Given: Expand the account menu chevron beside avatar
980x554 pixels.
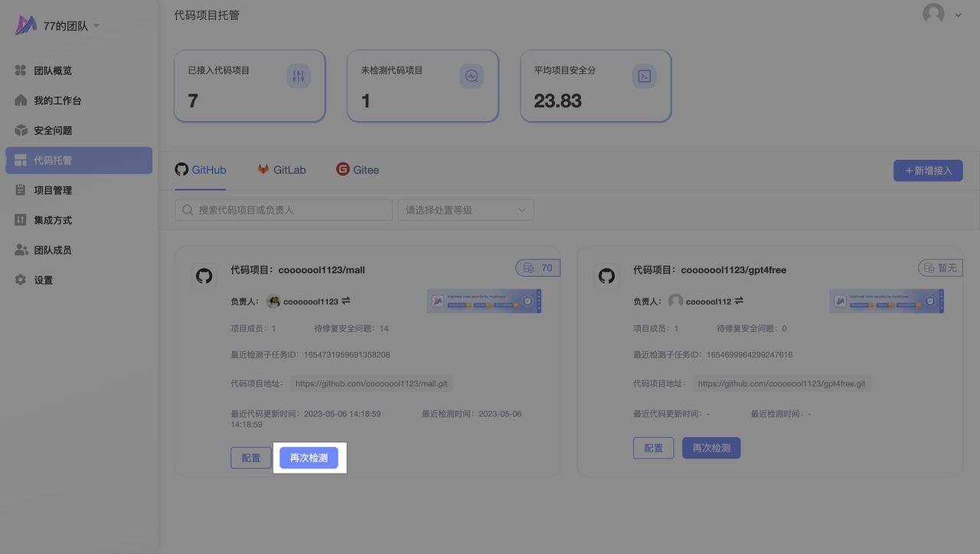Looking at the screenshot, I should pos(958,15).
